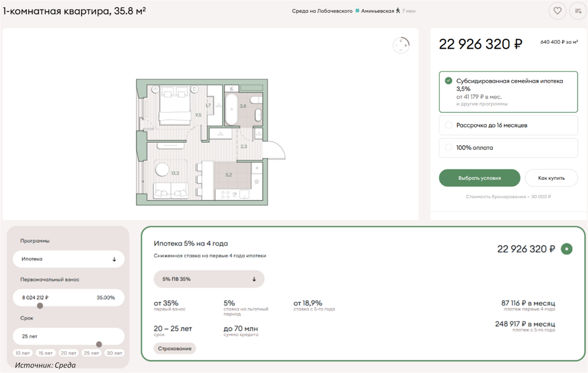Image resolution: width=588 pixels, height=373 pixels.
Task: Click the Аминьевская metro station link
Action: point(377,11)
